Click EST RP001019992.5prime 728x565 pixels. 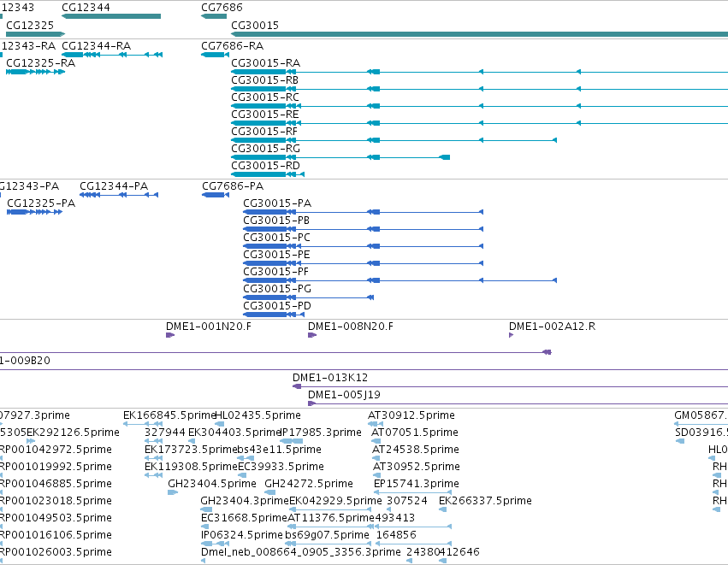point(56,467)
